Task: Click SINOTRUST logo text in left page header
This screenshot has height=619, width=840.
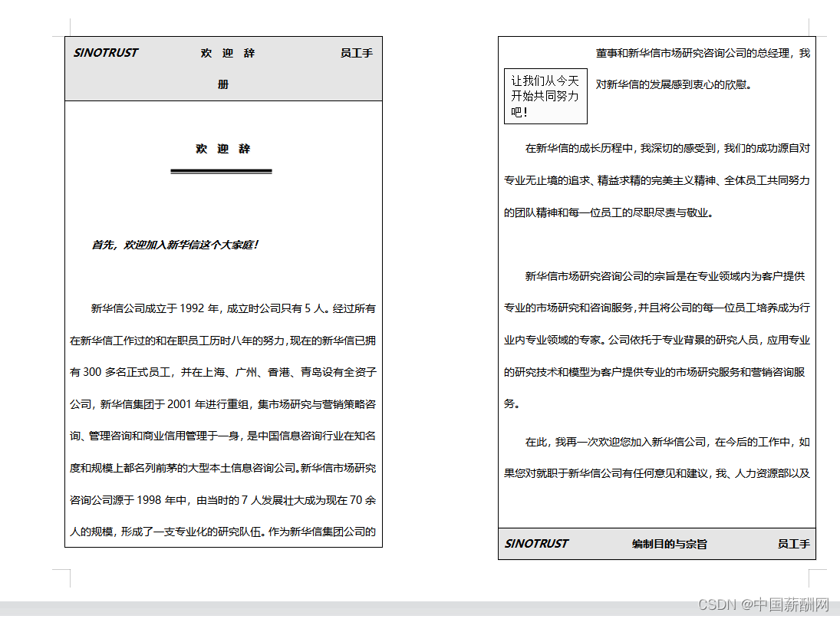Action: [x=106, y=52]
